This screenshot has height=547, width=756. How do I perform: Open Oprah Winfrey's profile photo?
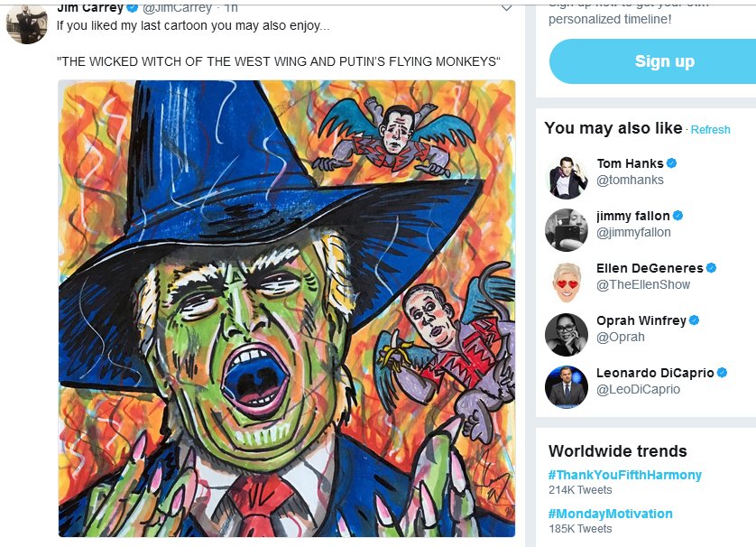pyautogui.click(x=567, y=335)
